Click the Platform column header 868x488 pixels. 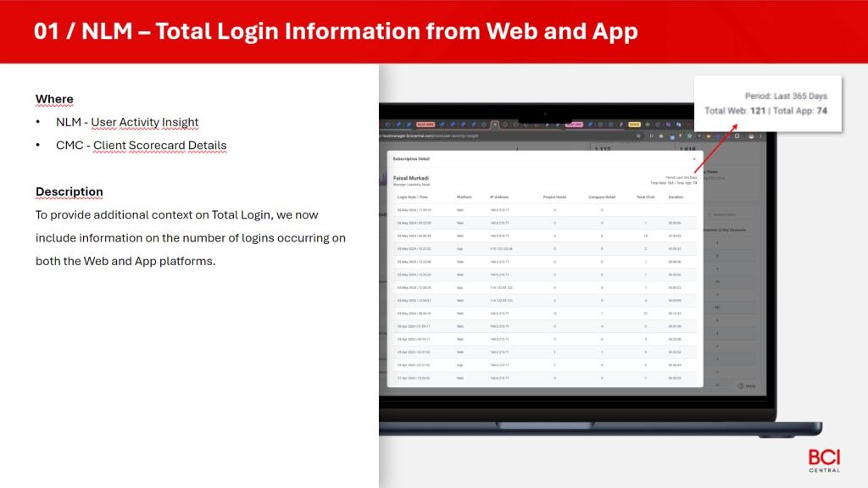pos(465,197)
